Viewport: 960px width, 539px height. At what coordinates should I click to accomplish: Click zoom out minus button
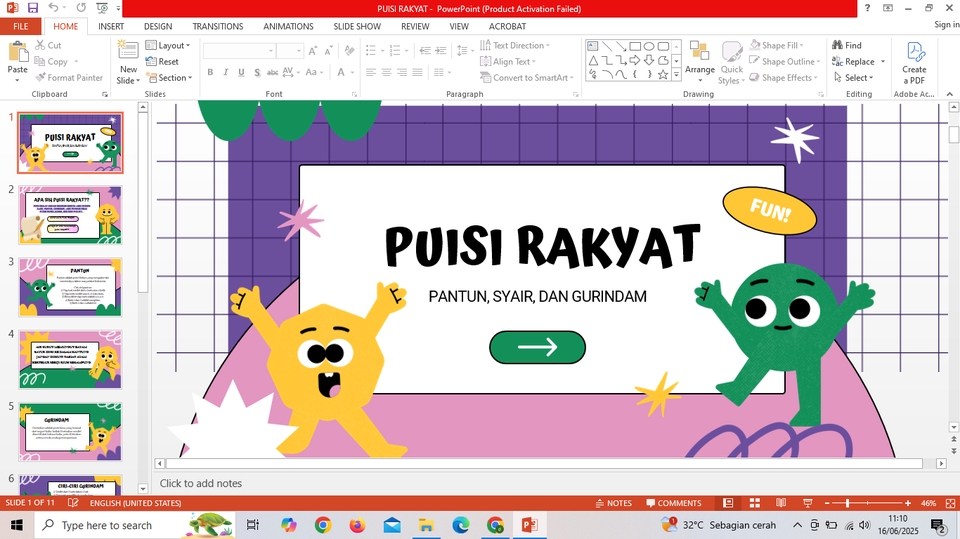pyautogui.click(x=827, y=503)
